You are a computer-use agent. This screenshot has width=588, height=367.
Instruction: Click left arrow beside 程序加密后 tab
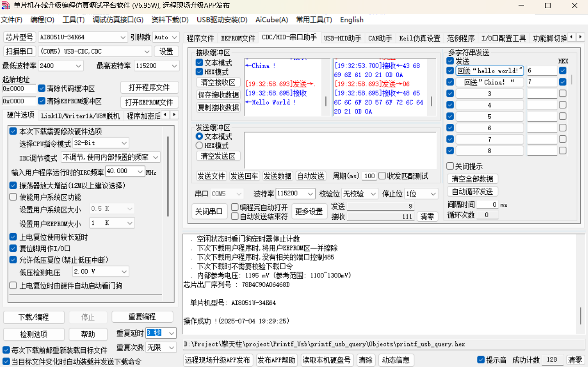click(x=166, y=115)
